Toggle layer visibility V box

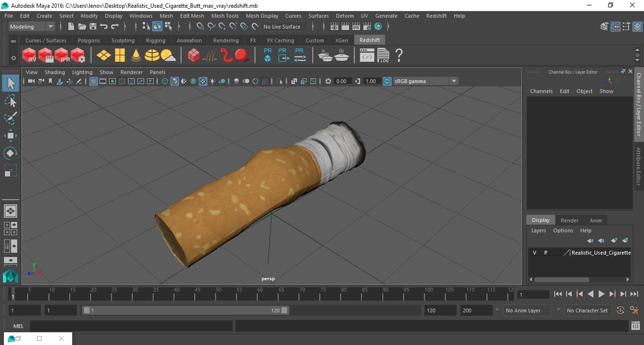pyautogui.click(x=534, y=253)
